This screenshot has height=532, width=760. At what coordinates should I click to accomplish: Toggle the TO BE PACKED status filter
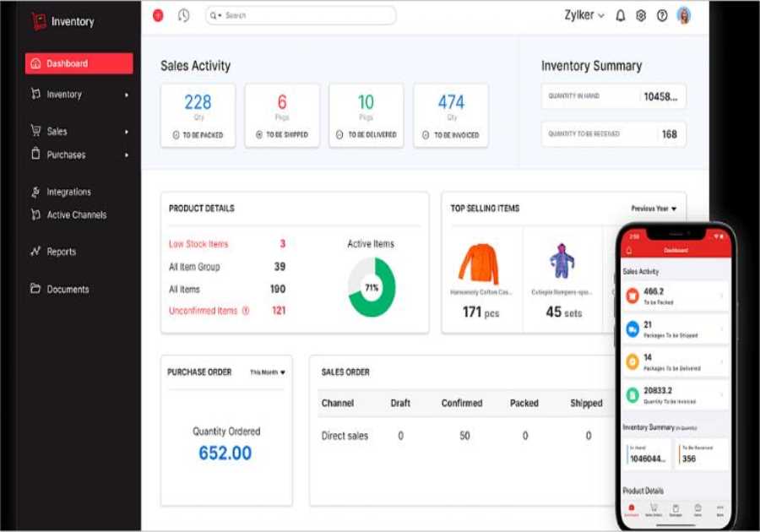(x=198, y=133)
